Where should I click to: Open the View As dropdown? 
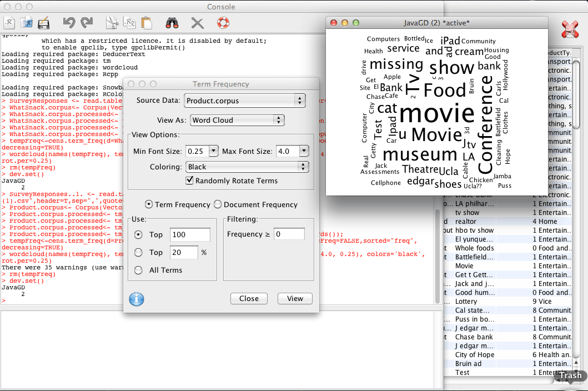coord(237,120)
